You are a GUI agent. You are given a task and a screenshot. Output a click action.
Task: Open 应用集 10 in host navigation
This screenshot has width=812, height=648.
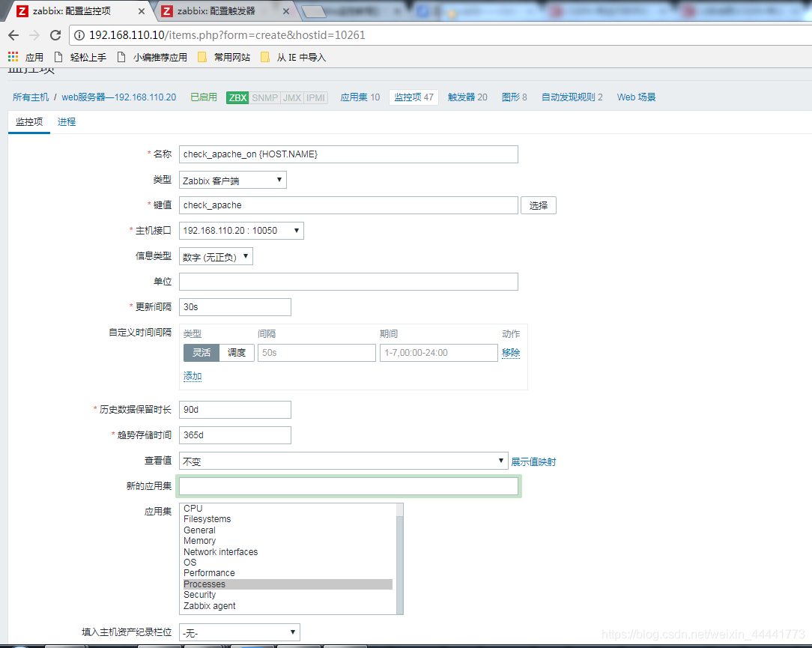point(360,97)
